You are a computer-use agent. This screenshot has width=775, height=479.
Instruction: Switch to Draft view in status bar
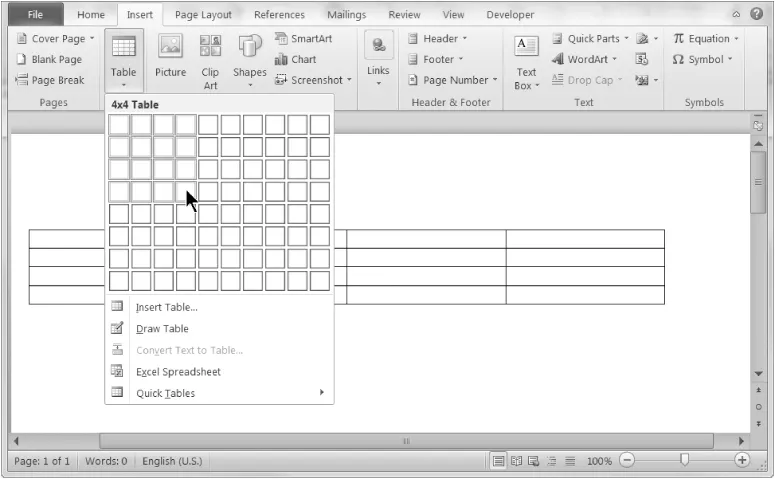click(x=570, y=461)
